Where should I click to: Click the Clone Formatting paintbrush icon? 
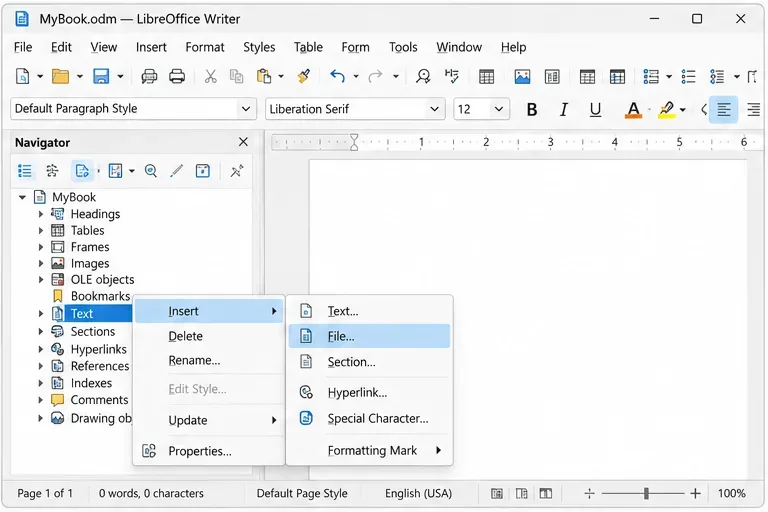point(304,77)
